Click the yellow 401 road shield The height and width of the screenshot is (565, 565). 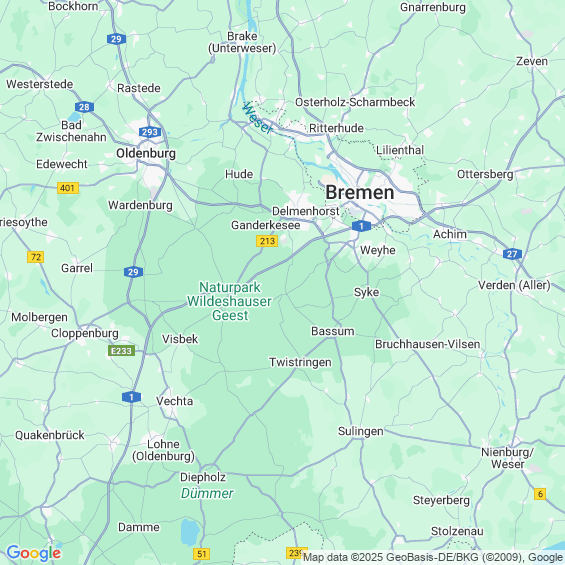[68, 188]
